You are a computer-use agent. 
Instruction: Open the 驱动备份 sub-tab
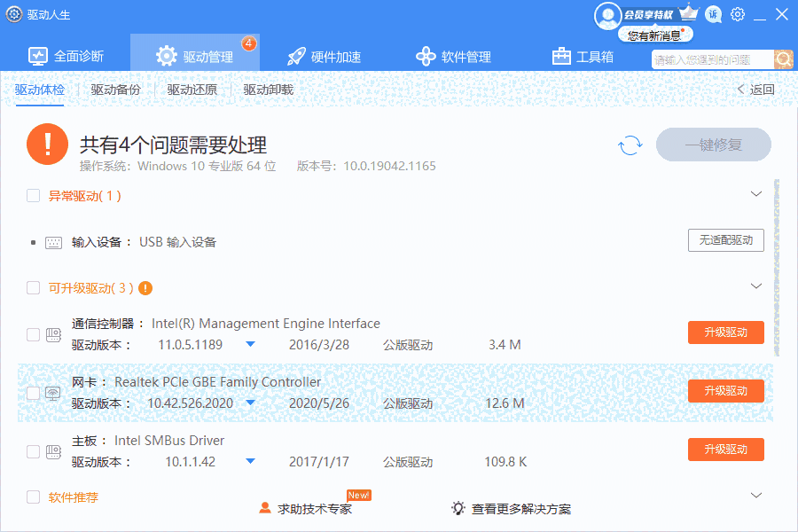pyautogui.click(x=115, y=90)
